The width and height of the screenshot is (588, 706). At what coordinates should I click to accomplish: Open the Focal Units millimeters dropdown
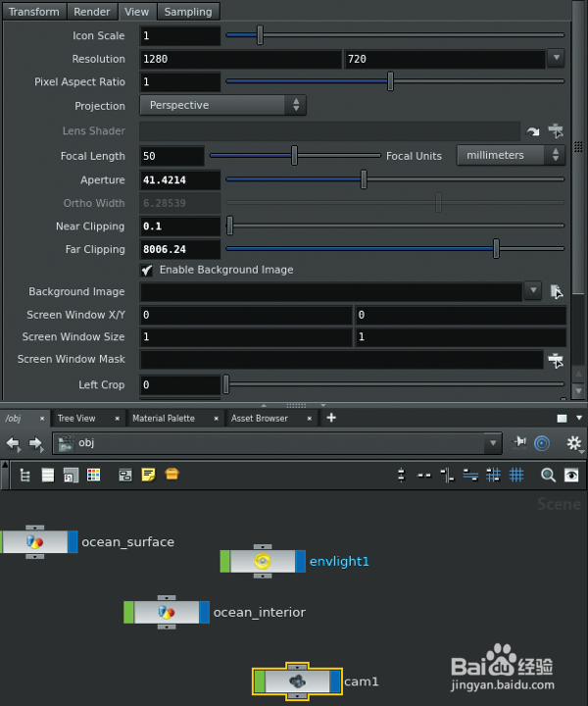511,155
